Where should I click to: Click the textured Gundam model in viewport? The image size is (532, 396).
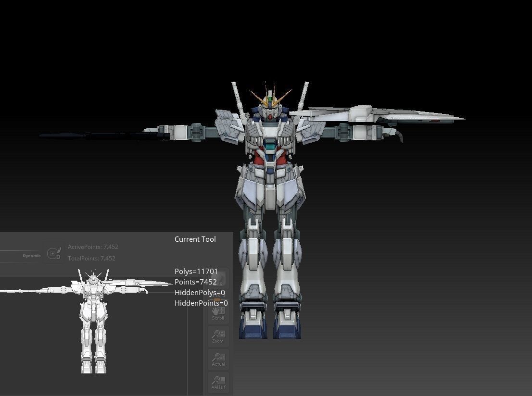[270, 190]
